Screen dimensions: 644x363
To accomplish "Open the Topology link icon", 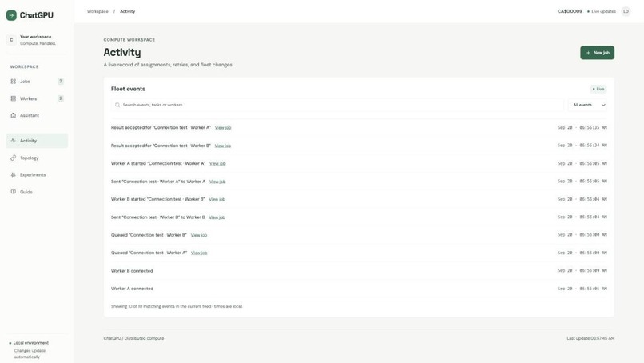I will tap(13, 158).
